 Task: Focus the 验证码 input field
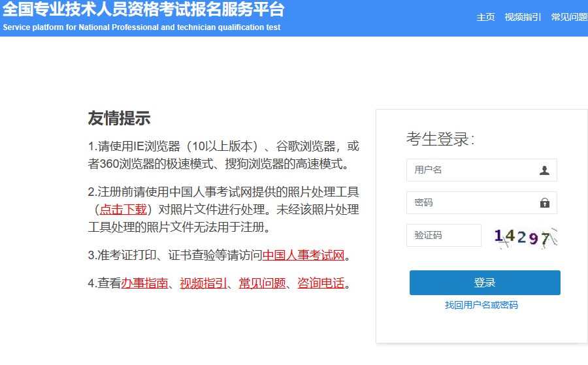click(443, 236)
